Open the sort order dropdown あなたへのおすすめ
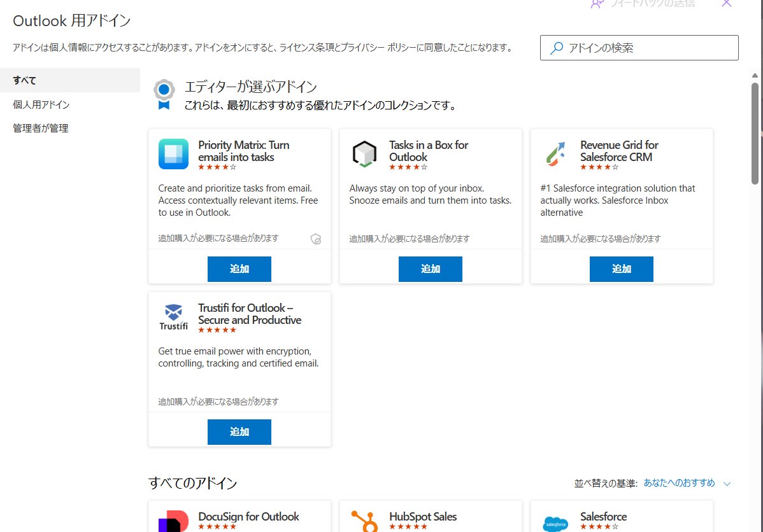Viewport: 763px width, 532px height. pyautogui.click(x=680, y=483)
